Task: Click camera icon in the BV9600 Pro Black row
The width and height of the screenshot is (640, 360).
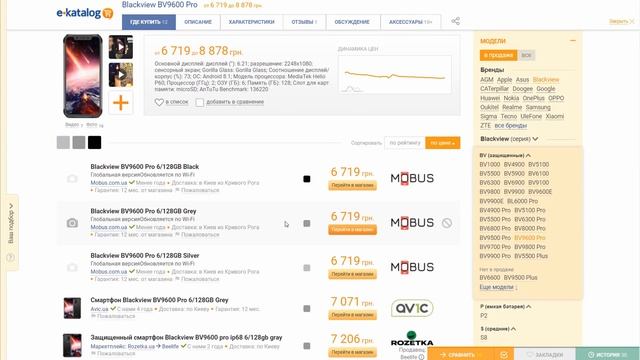Action: (72, 178)
